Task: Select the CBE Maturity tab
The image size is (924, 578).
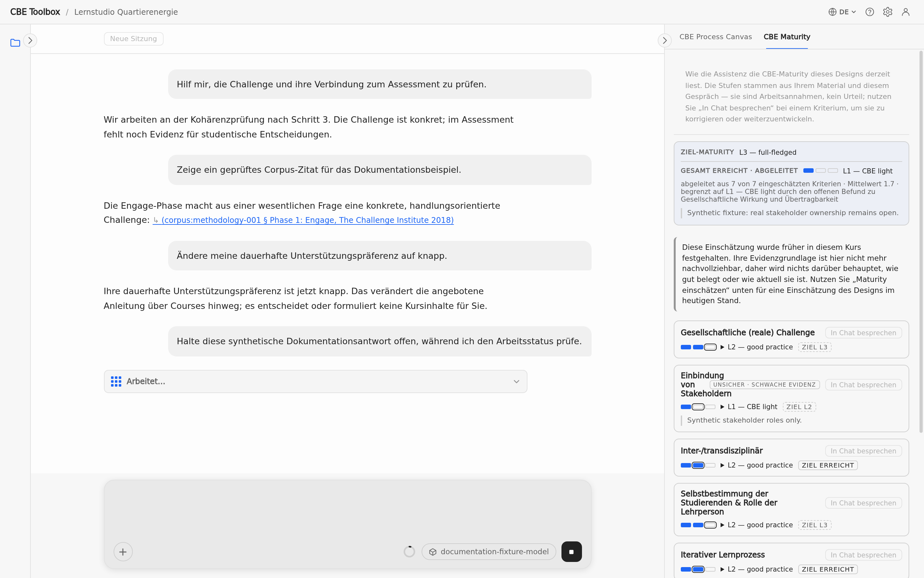Action: (787, 37)
